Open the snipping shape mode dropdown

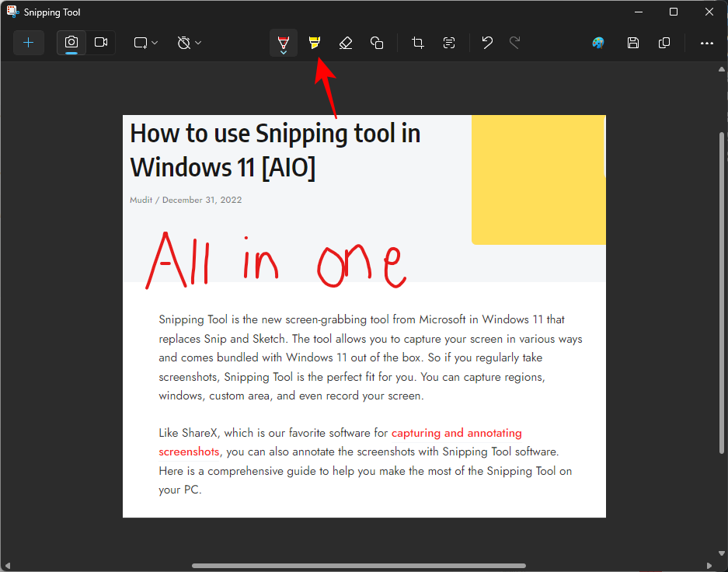146,43
